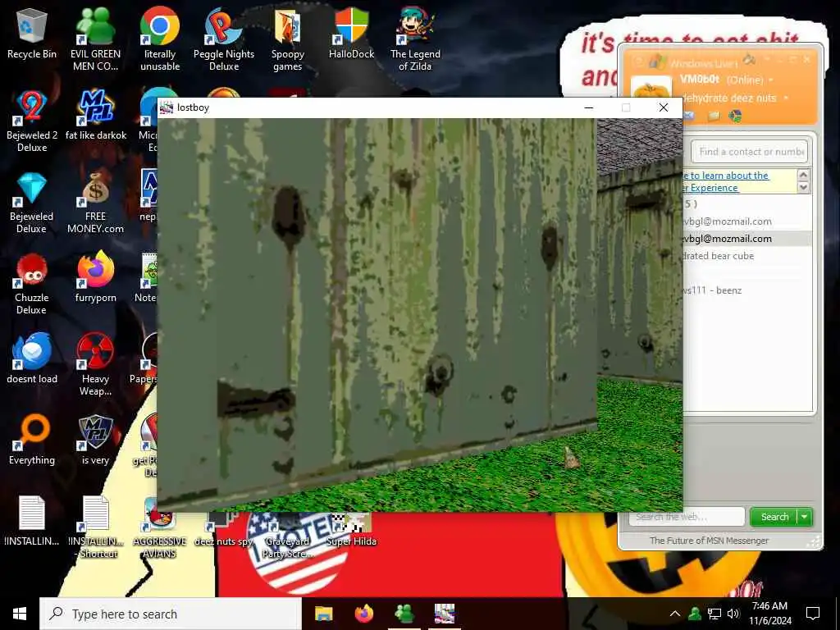The width and height of the screenshot is (840, 630).
Task: Open the 'learn about the Experience' link
Action: click(x=726, y=181)
